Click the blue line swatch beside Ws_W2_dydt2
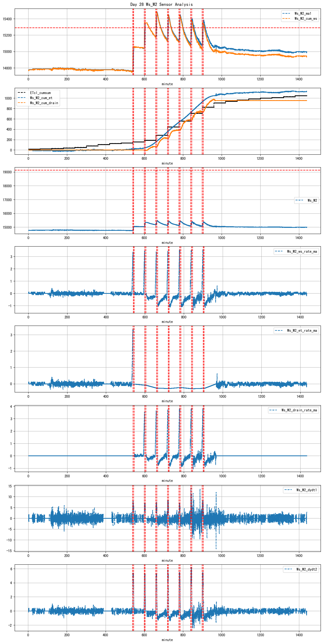The image size is (323, 644). (x=288, y=569)
